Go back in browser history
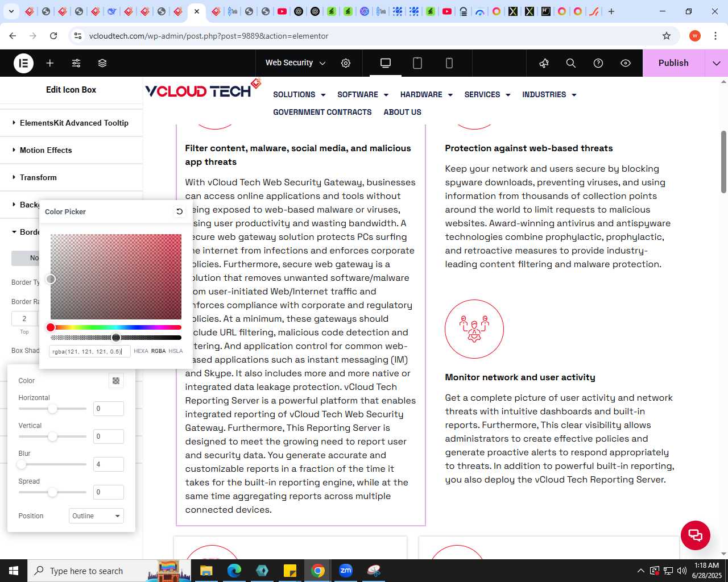 tap(13, 36)
